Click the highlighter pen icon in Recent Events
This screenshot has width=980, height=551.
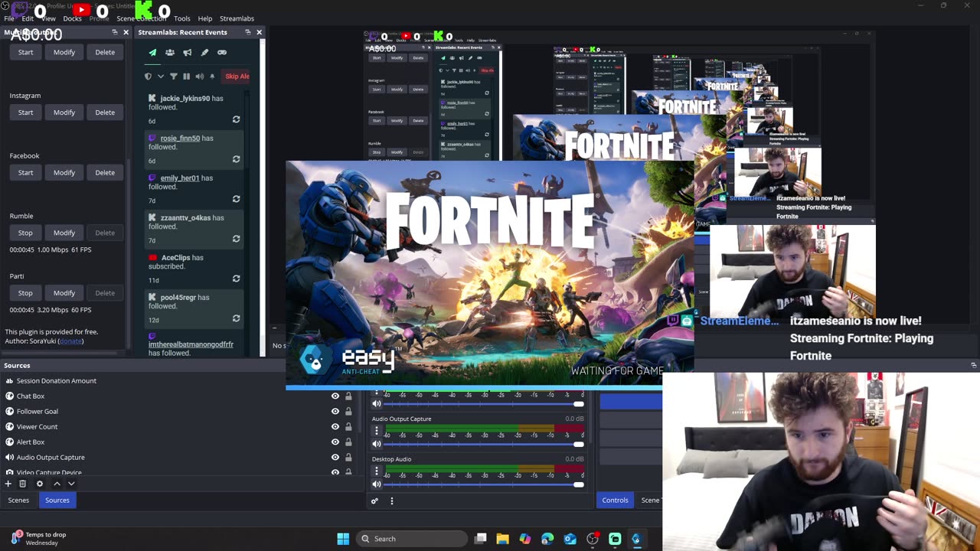click(x=204, y=53)
